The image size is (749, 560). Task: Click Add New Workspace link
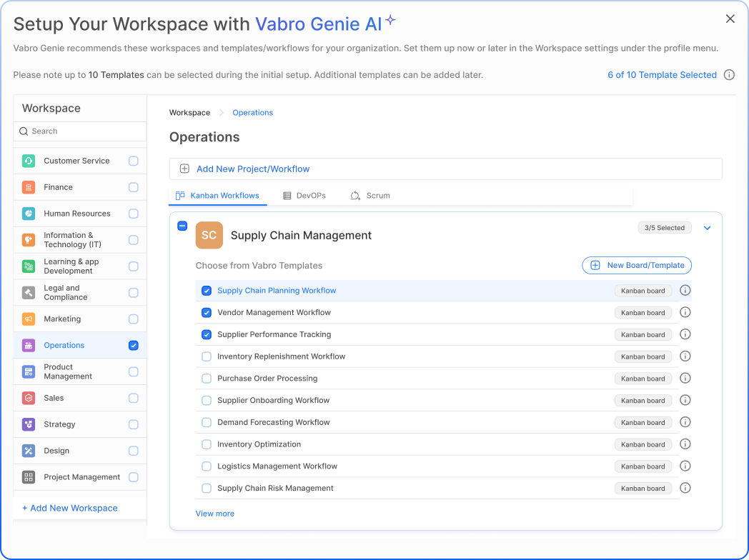[70, 508]
